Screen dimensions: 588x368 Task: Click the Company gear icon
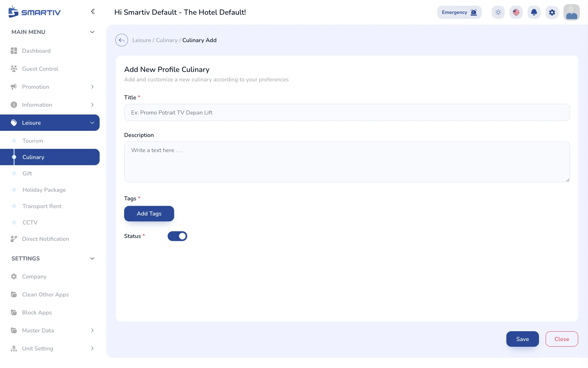click(14, 276)
